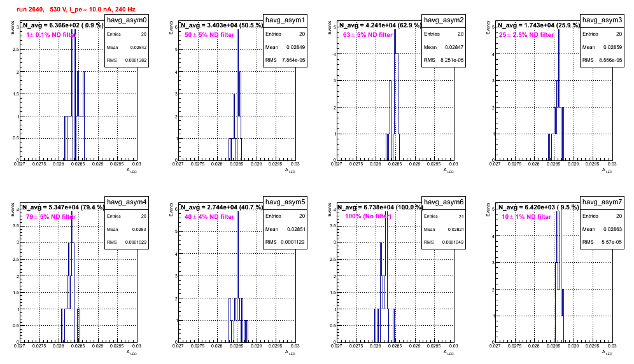Click RMS 7.864e-05 in havg_asym1 stats

click(x=285, y=60)
